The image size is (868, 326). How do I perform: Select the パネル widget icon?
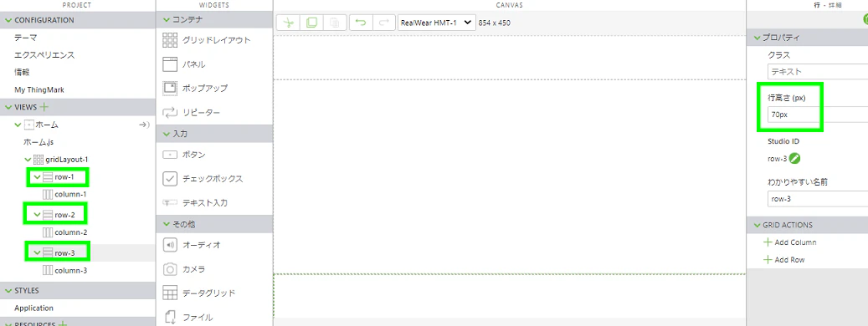pos(169,64)
